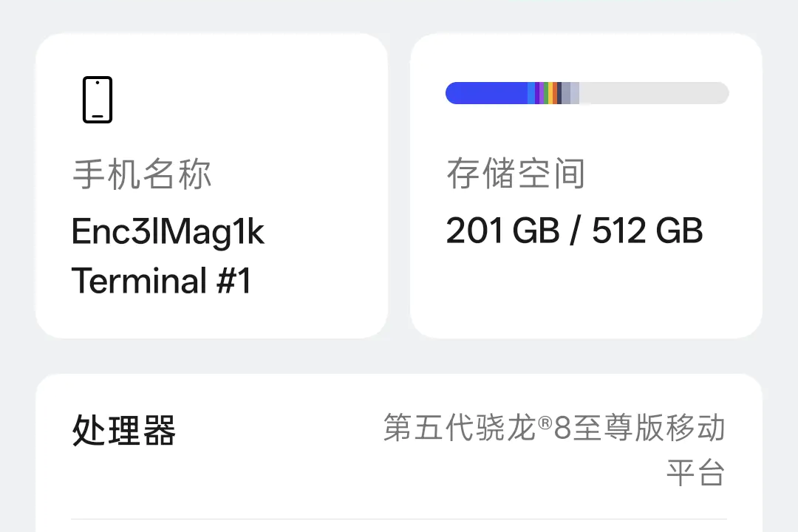This screenshot has height=532, width=798.
Task: Select the yellow storage bar segment
Action: [x=550, y=93]
